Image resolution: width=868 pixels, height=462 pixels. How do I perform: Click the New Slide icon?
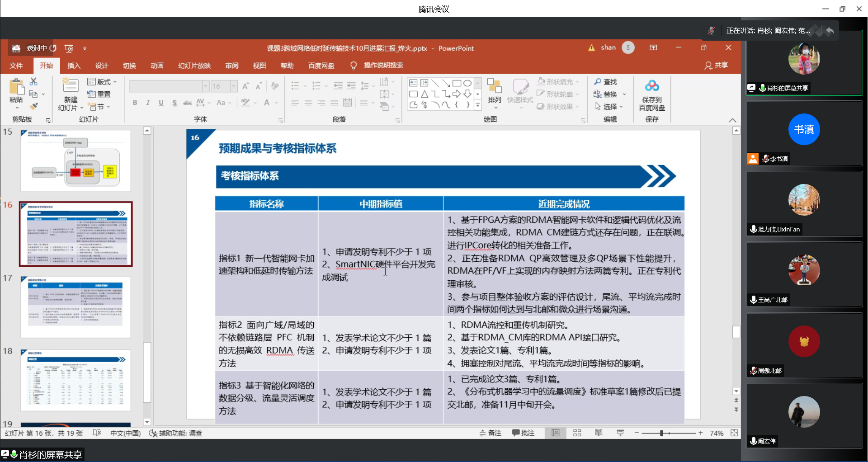point(71,85)
